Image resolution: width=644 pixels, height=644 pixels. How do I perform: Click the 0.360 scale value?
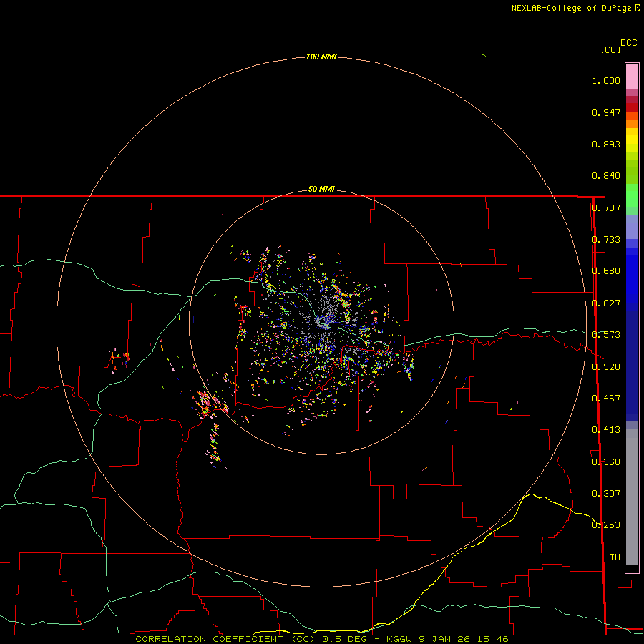pyautogui.click(x=606, y=462)
